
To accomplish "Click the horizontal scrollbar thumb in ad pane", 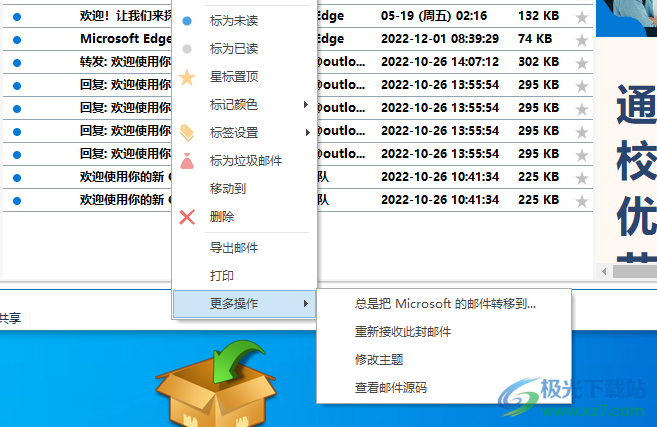I will pos(635,272).
